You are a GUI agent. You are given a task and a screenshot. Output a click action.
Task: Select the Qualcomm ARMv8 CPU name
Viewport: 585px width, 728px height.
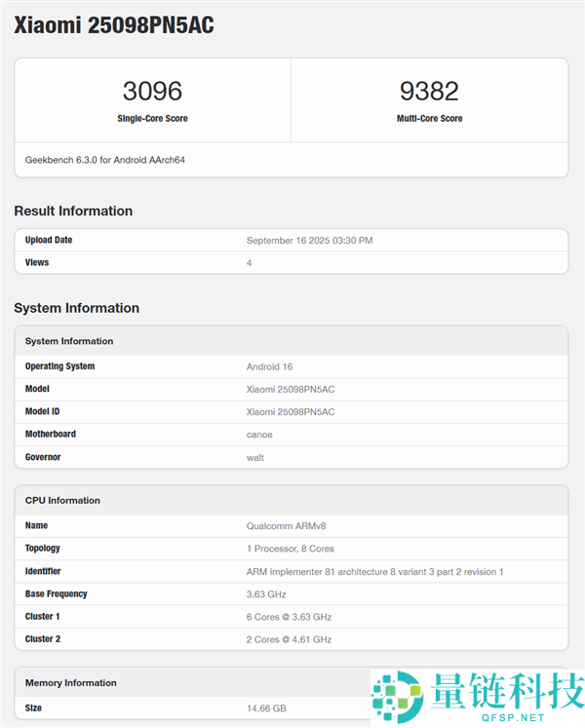285,526
